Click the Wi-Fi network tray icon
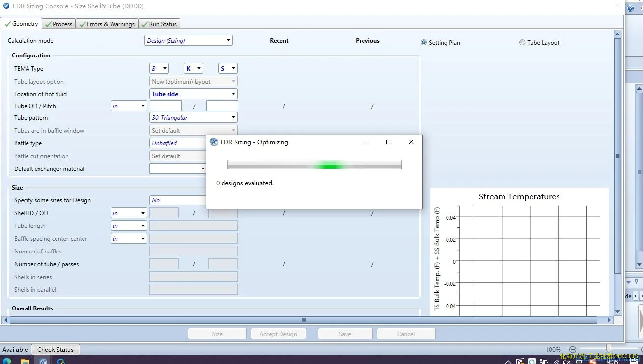 coord(556,362)
